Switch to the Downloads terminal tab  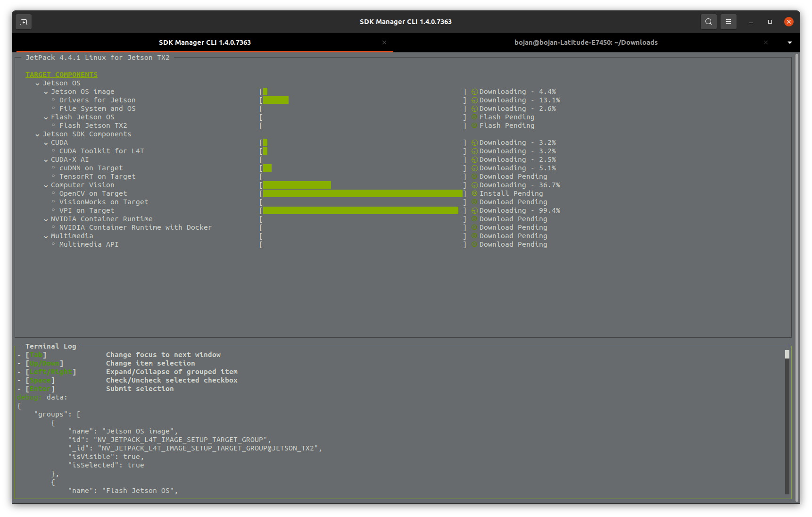(x=586, y=42)
